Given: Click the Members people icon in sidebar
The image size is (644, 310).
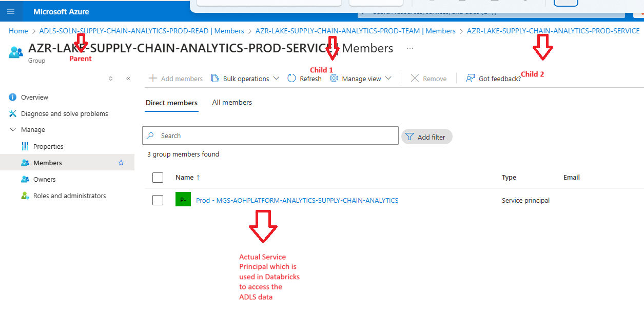Looking at the screenshot, I should (25, 163).
